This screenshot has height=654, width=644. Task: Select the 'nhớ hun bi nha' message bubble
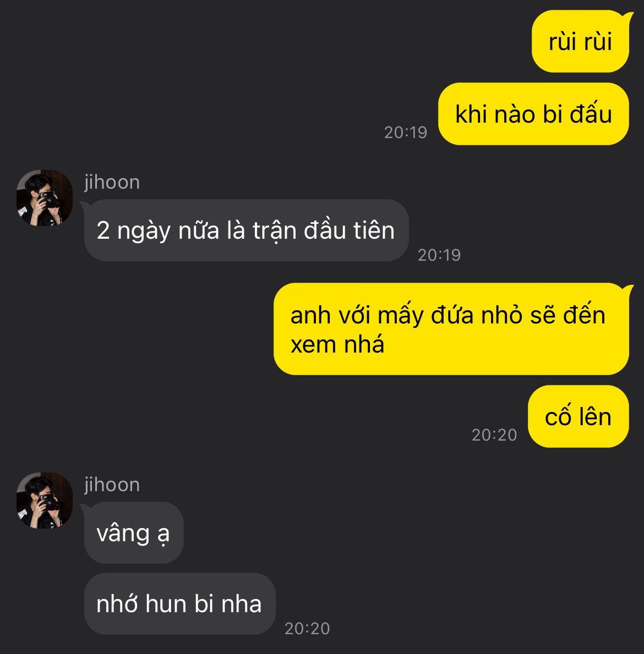click(179, 603)
